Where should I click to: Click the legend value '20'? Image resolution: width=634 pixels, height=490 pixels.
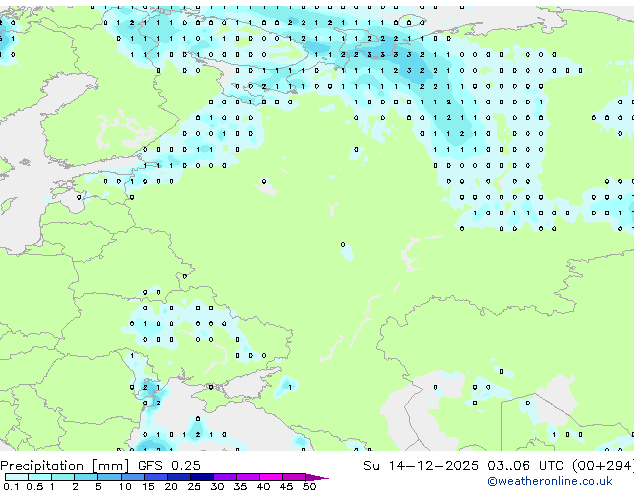tap(171, 486)
